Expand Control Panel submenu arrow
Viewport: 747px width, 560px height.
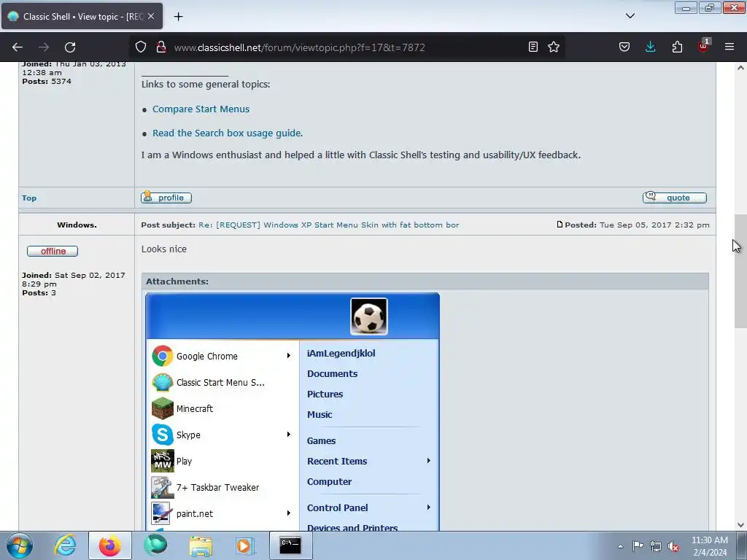click(x=429, y=507)
